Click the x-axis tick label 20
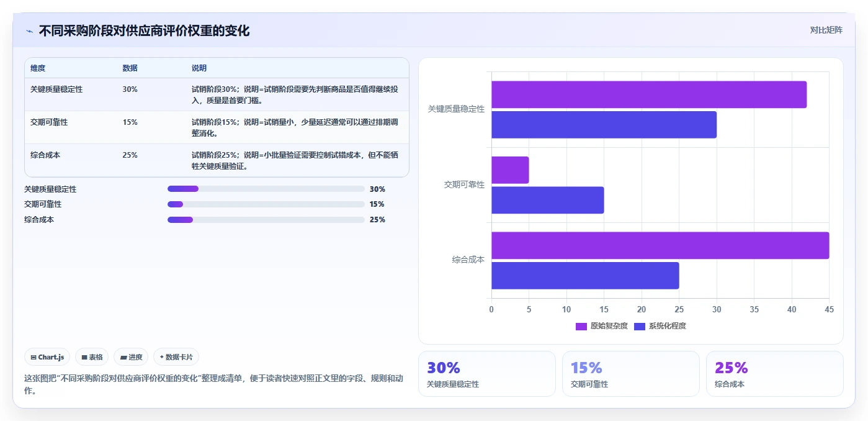The image size is (868, 421). [642, 309]
